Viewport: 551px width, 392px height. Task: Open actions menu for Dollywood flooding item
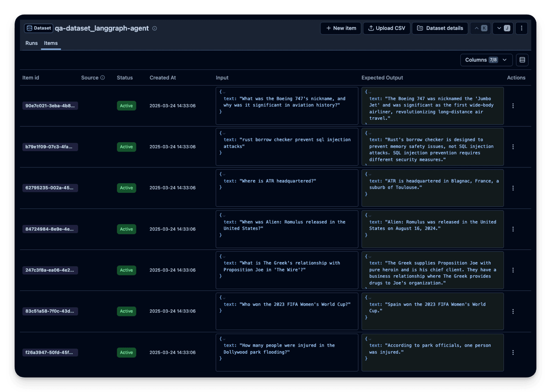click(513, 353)
